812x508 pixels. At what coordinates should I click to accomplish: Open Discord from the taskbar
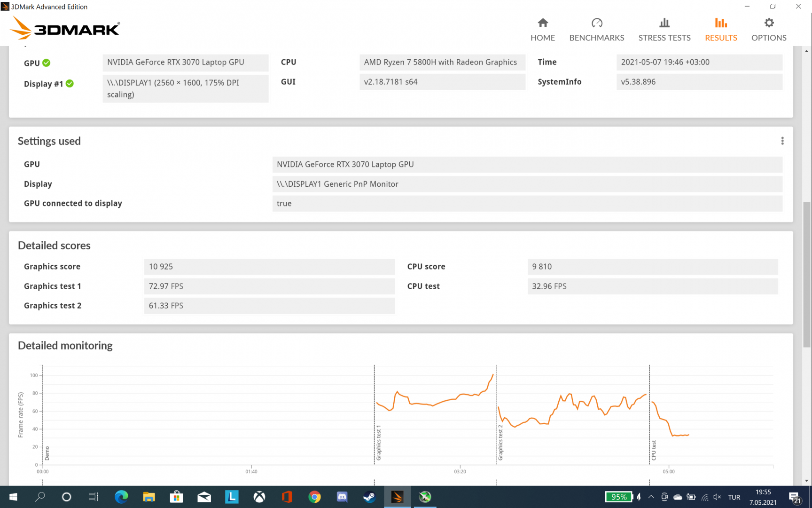click(342, 497)
